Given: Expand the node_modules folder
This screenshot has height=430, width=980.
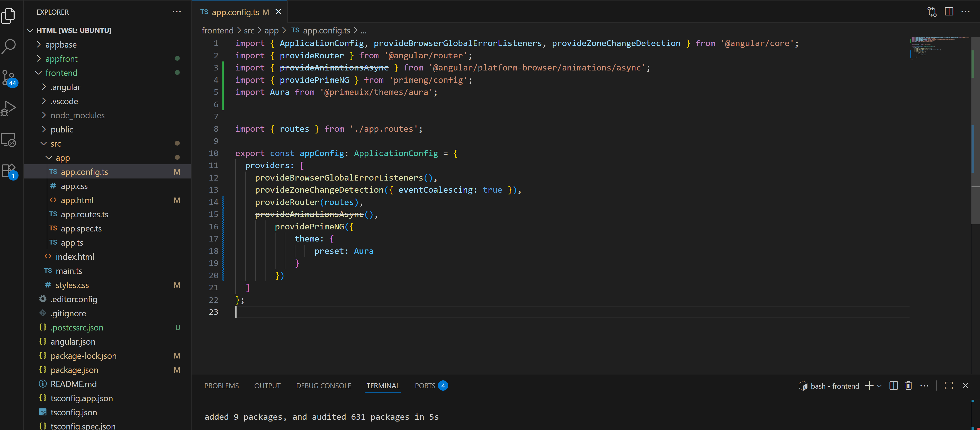Looking at the screenshot, I should coord(77,115).
